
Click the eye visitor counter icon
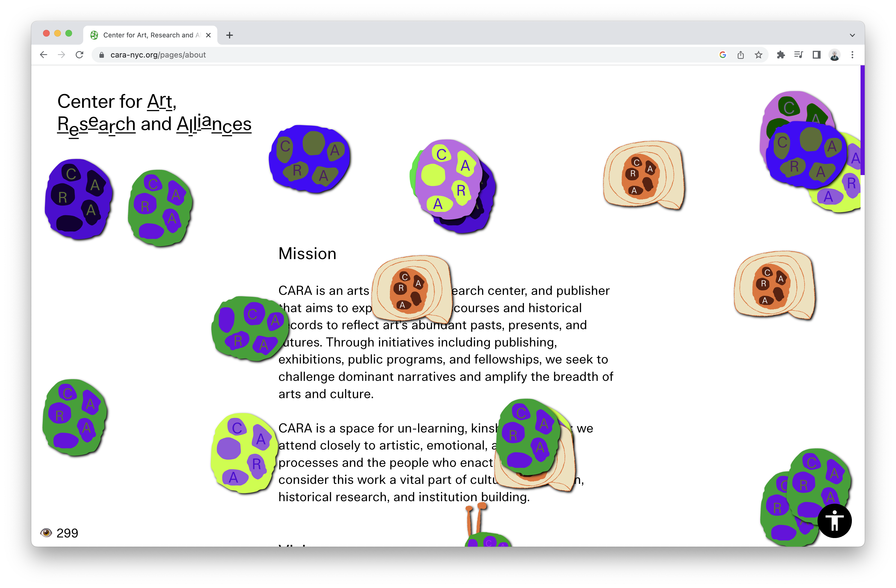pyautogui.click(x=46, y=533)
